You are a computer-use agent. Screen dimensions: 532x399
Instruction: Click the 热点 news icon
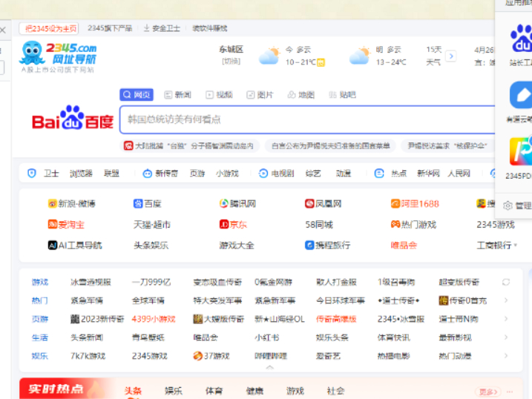point(379,174)
